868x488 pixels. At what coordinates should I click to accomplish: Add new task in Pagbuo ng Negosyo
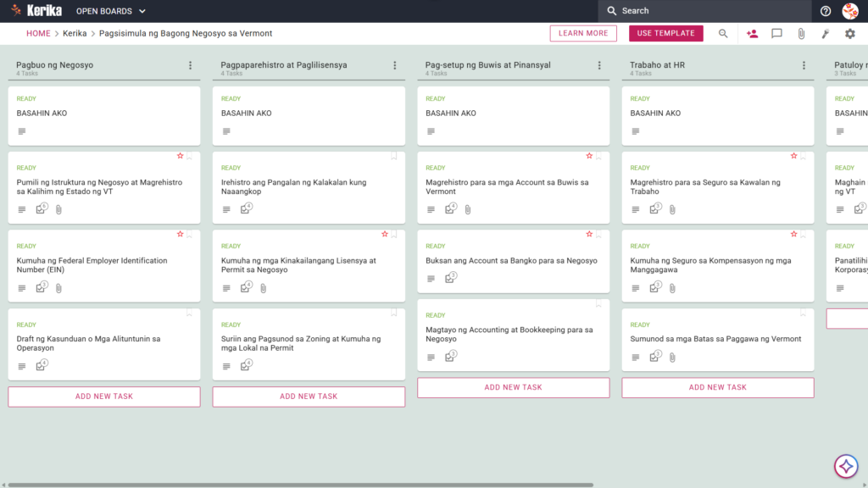104,396
